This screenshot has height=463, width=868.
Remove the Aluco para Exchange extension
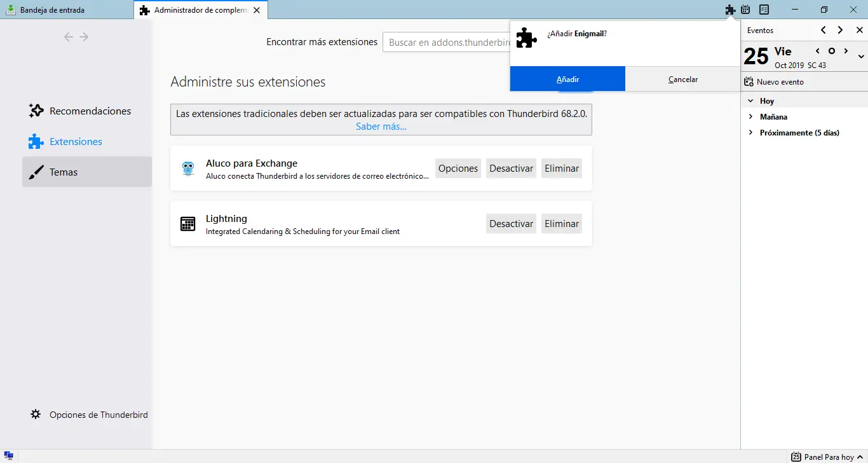[562, 169]
